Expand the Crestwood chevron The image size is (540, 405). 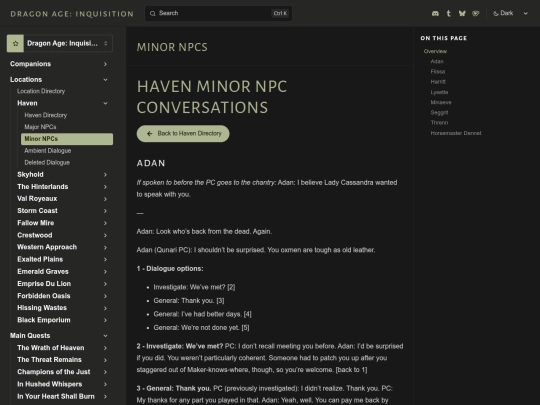[x=105, y=235]
